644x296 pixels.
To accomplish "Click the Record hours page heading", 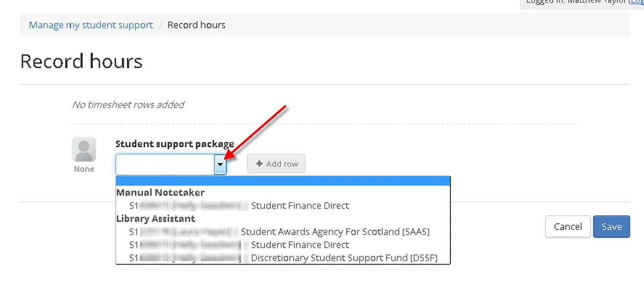I will click(81, 61).
